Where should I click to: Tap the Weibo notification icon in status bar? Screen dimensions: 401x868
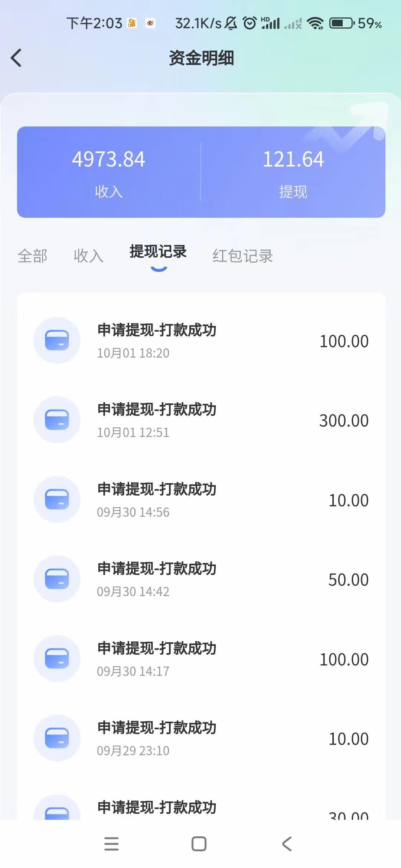[150, 23]
